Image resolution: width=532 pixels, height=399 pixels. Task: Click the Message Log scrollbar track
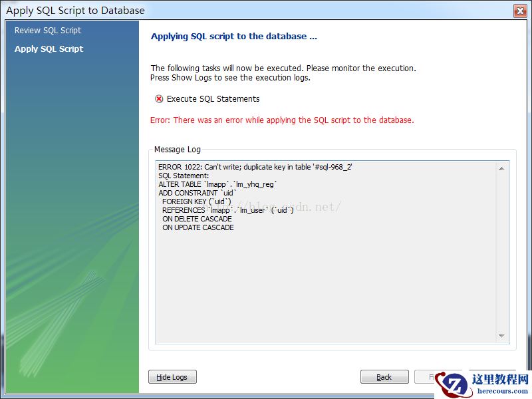click(x=501, y=252)
